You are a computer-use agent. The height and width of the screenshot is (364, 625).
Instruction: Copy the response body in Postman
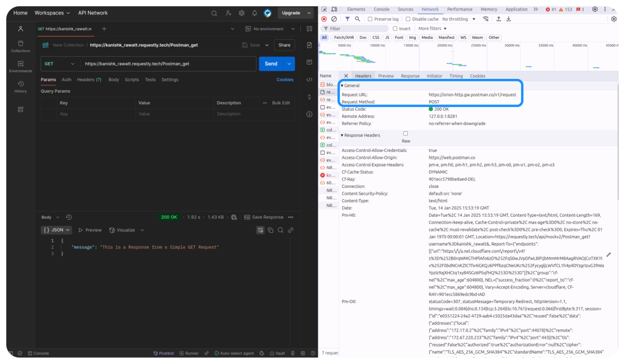(x=271, y=230)
